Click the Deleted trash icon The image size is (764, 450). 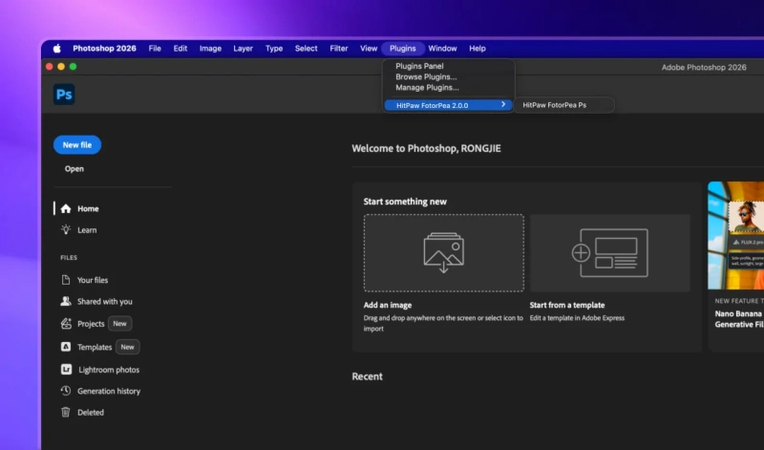tap(66, 412)
